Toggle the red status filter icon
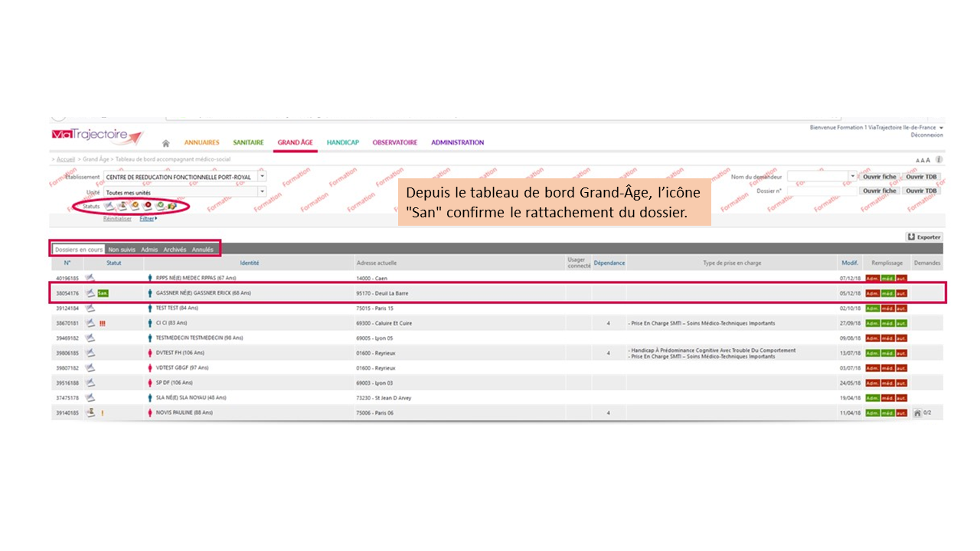The image size is (980, 551). pos(147,206)
